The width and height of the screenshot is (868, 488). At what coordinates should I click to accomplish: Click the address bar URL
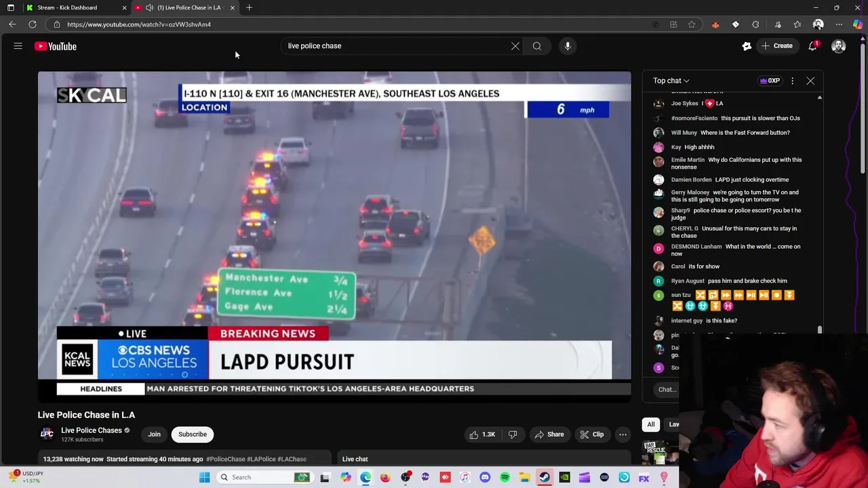click(139, 24)
